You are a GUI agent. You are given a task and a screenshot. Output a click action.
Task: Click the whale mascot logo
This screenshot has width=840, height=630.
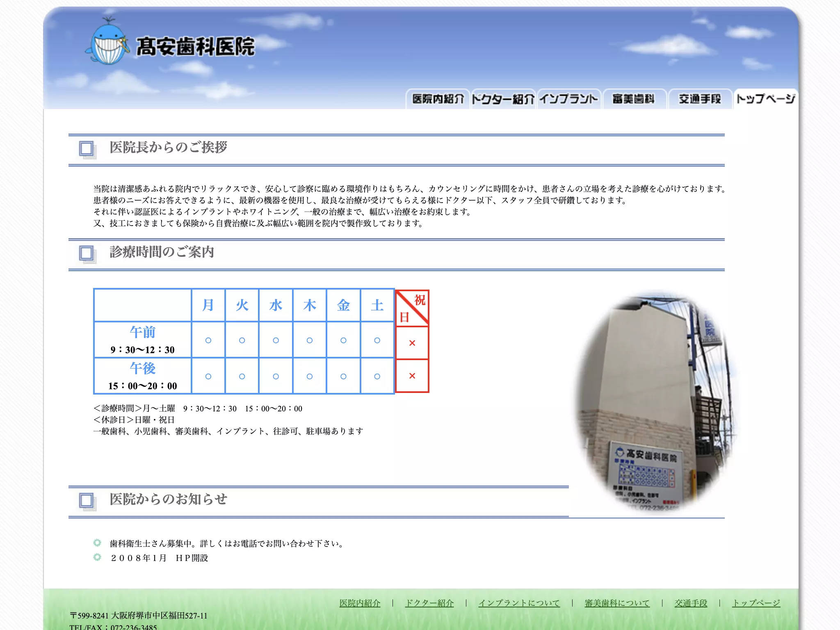click(107, 41)
